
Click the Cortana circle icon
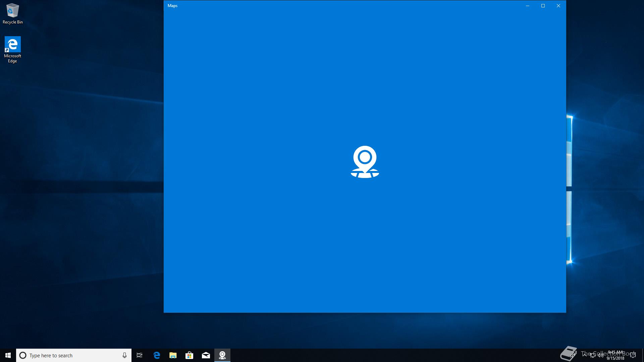23,355
